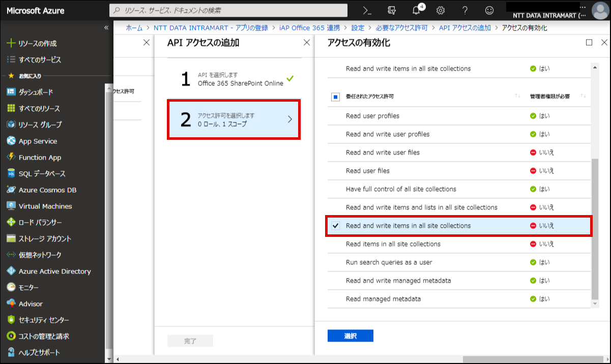This screenshot has height=364, width=611.
Task: Toggle the 委任されたアクセス許可 header checkbox
Action: pyautogui.click(x=335, y=97)
